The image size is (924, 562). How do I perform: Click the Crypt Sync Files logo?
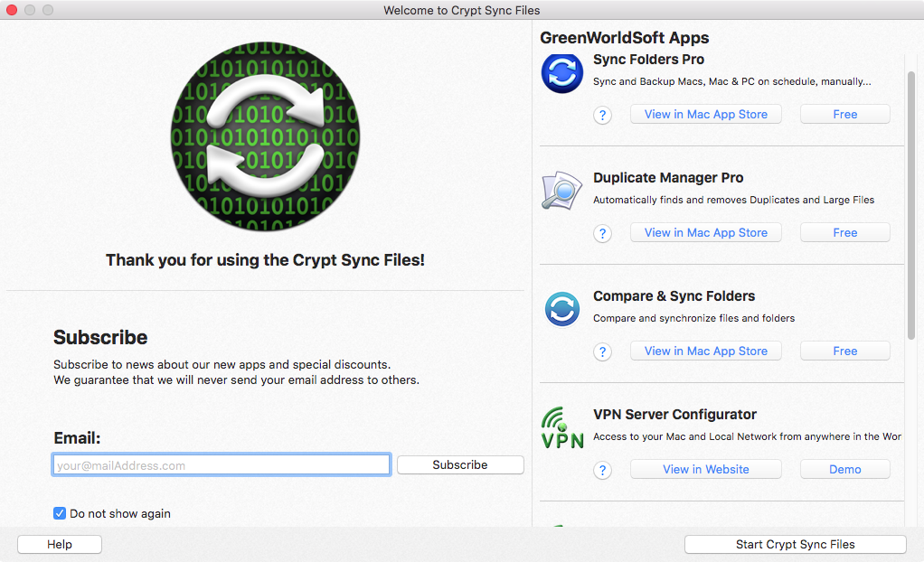(x=265, y=136)
